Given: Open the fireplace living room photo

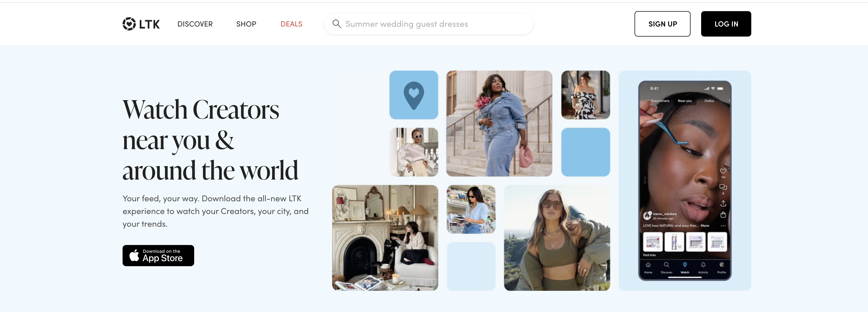Looking at the screenshot, I should 385,238.
